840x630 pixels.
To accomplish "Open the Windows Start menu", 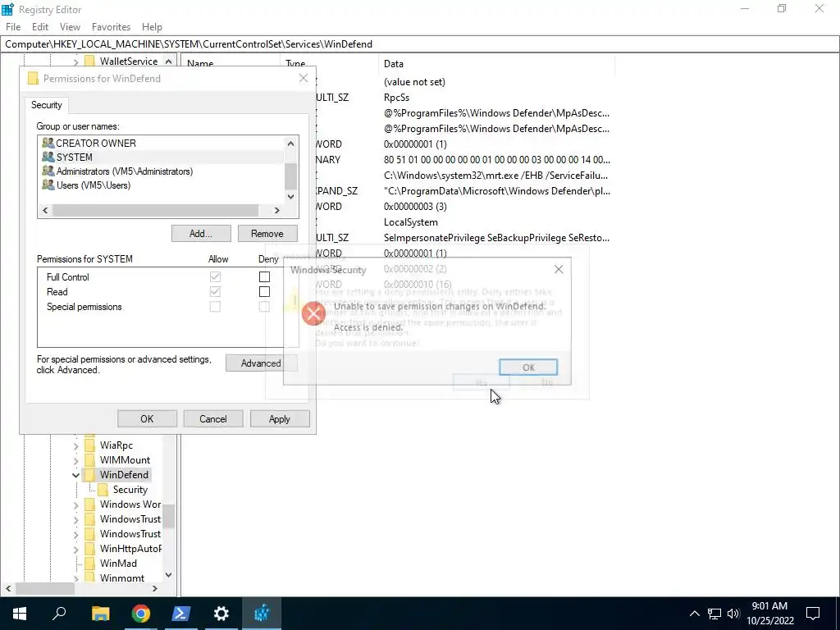I will click(20, 614).
